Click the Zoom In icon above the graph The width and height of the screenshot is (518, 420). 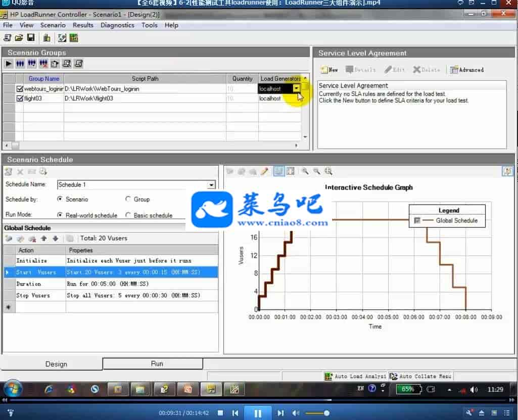305,172
